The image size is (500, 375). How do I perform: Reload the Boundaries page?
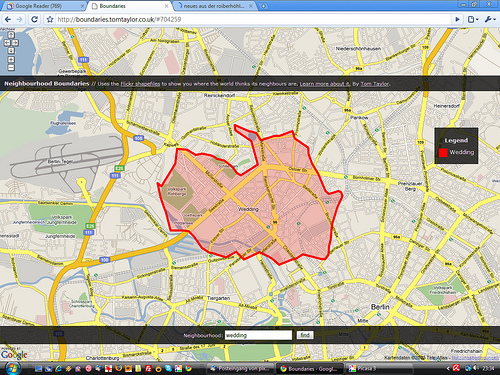coord(34,19)
